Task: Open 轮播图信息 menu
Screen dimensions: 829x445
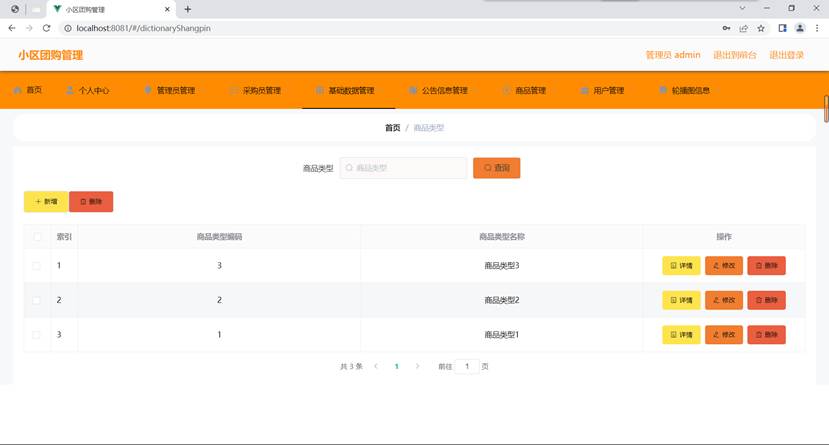Action: pos(684,90)
